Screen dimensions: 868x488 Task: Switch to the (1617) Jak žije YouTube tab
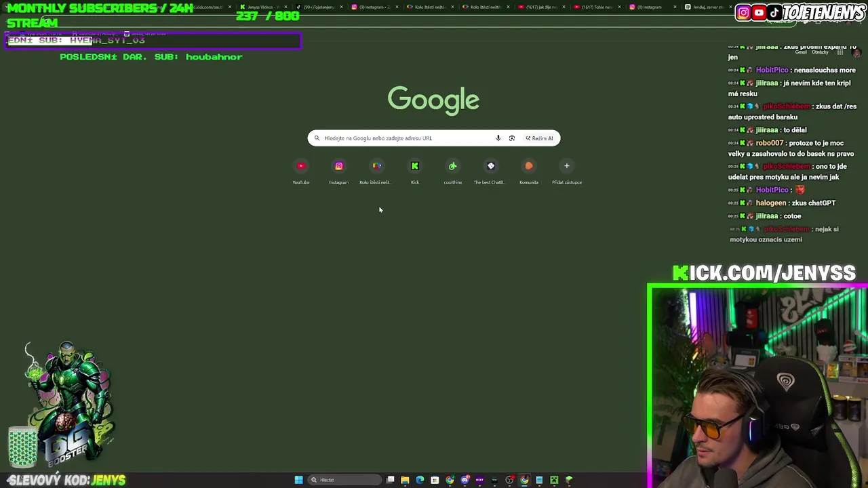point(542,7)
